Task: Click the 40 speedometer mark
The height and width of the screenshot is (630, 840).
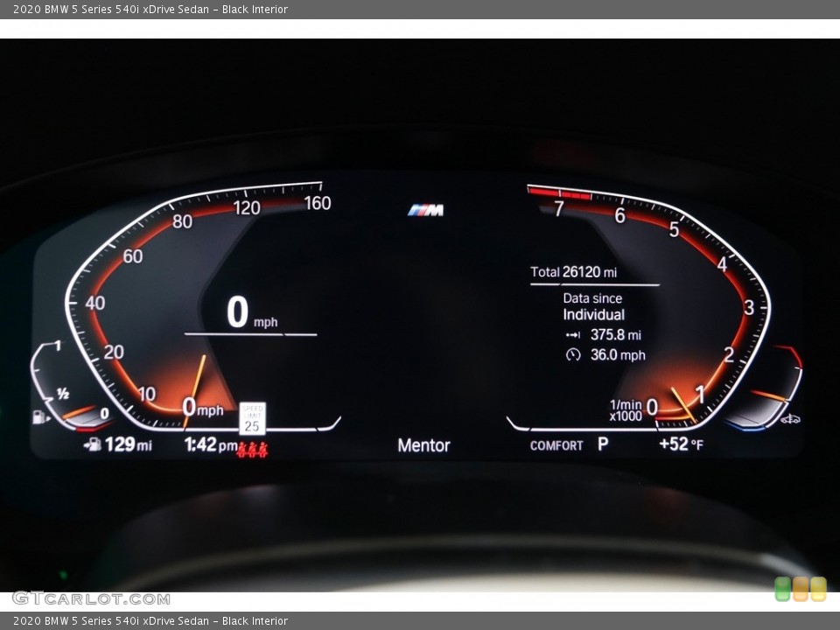Action: coord(95,304)
